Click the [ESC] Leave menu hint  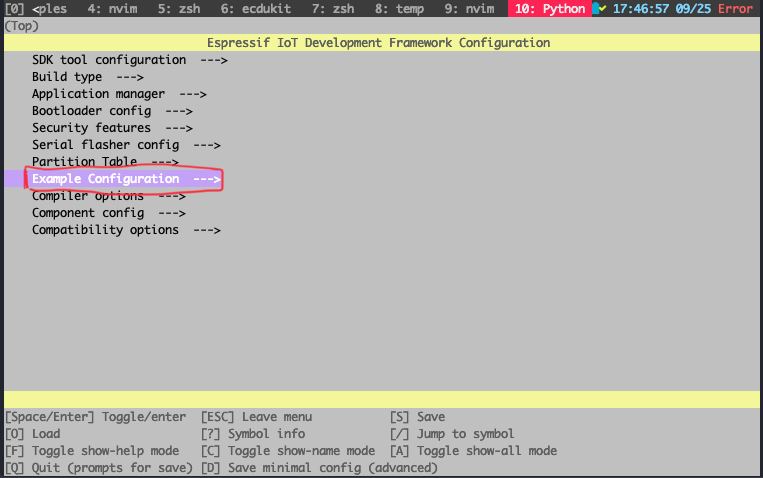[256, 417]
